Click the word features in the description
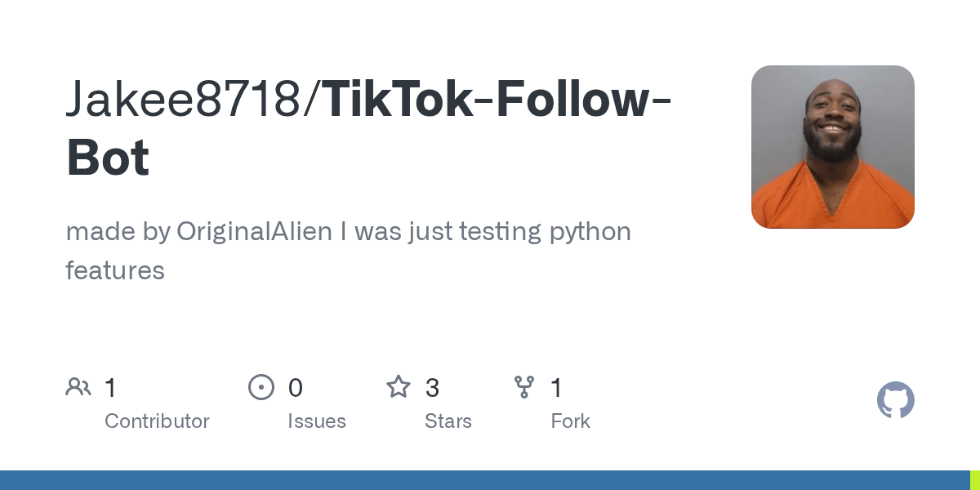Screen dimensions: 980x490 point(115,270)
